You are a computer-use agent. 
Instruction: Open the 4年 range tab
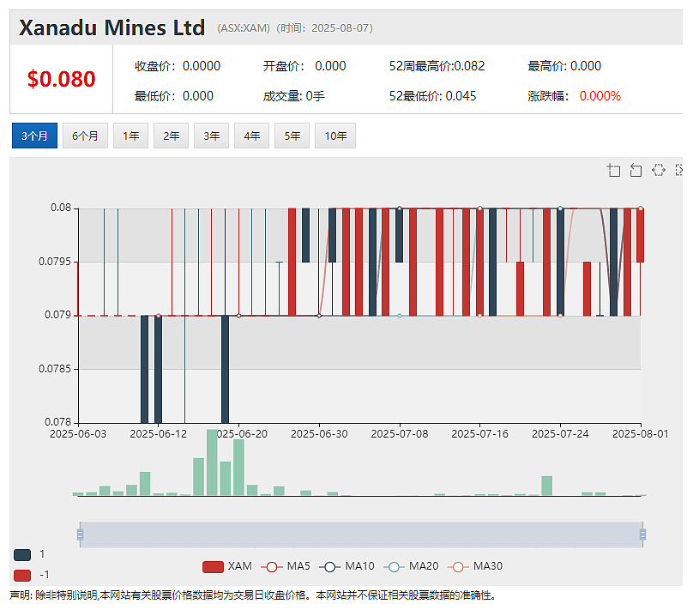click(251, 136)
